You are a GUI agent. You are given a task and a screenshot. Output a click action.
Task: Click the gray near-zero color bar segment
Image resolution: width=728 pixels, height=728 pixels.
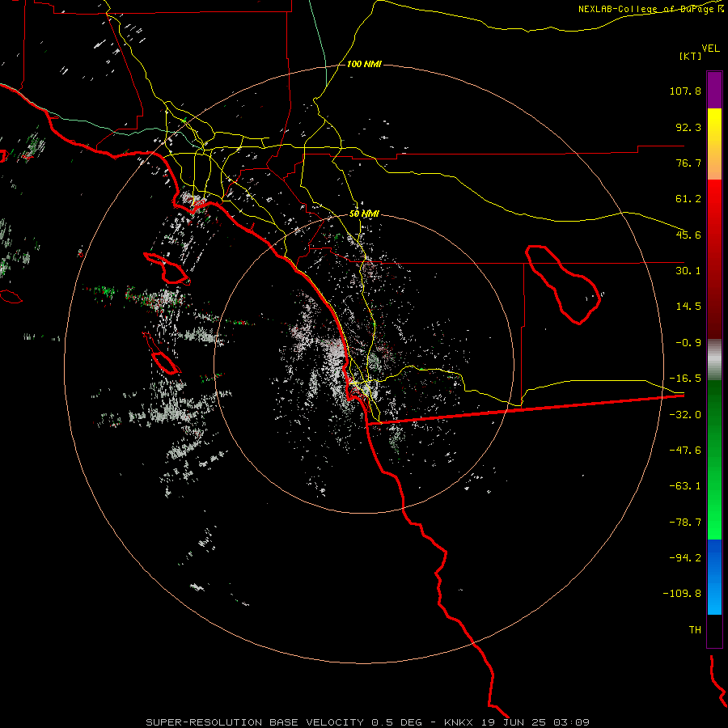coord(714,359)
